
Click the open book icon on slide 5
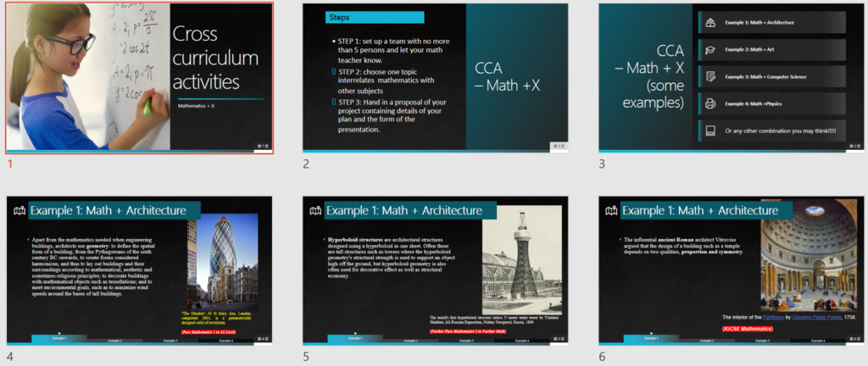click(x=315, y=211)
